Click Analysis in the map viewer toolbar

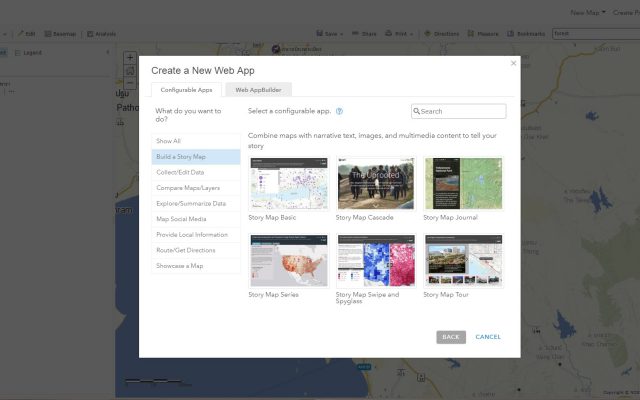(102, 34)
